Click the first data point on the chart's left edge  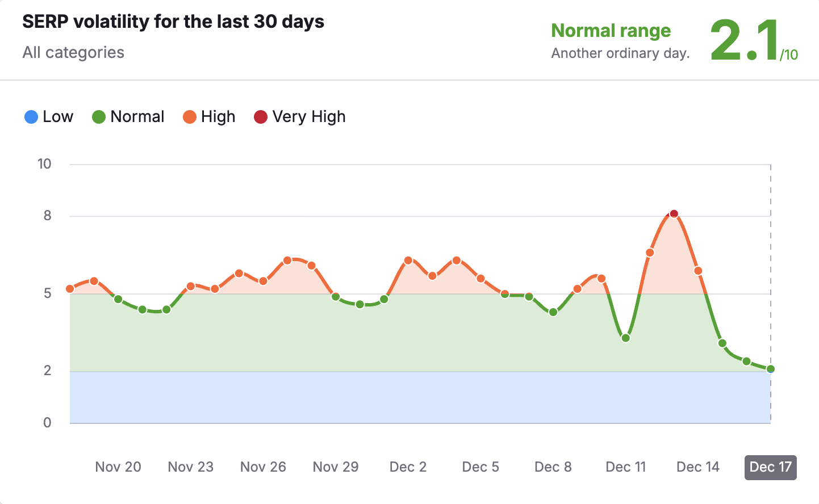(70, 289)
